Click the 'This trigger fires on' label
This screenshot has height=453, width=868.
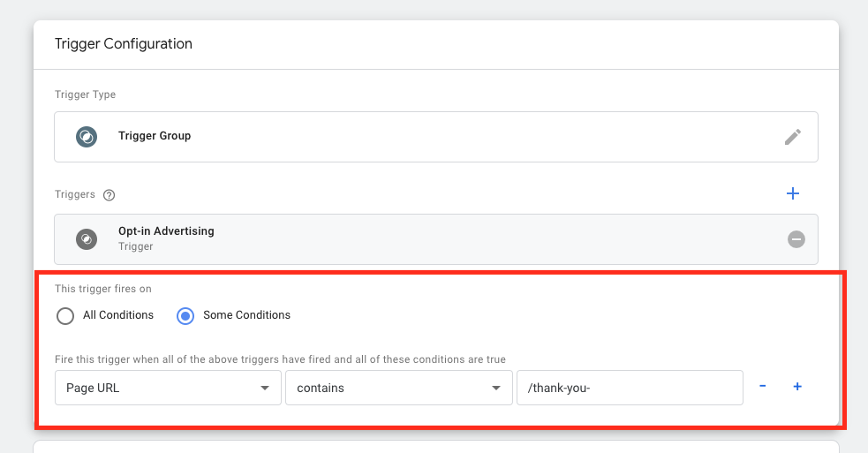pyautogui.click(x=103, y=289)
